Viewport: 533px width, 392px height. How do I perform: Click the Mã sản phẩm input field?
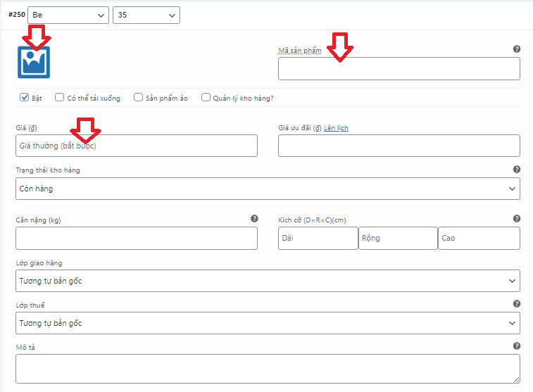(399, 69)
